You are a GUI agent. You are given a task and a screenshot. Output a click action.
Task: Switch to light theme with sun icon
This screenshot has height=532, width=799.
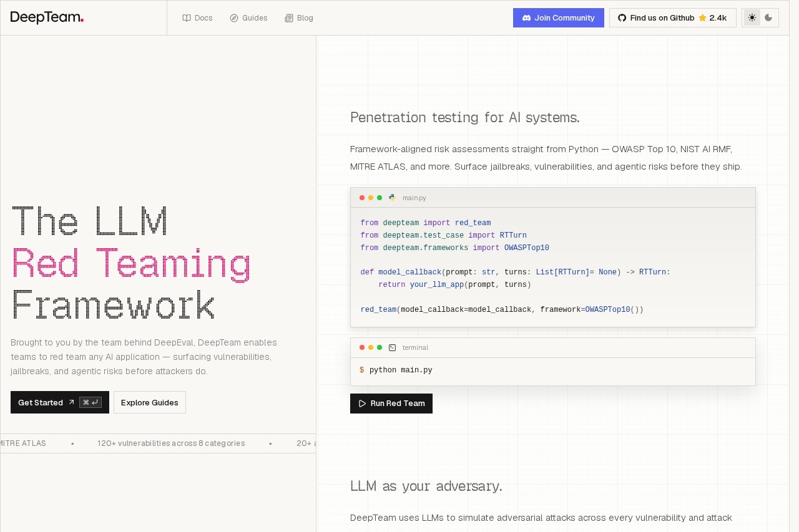point(752,17)
